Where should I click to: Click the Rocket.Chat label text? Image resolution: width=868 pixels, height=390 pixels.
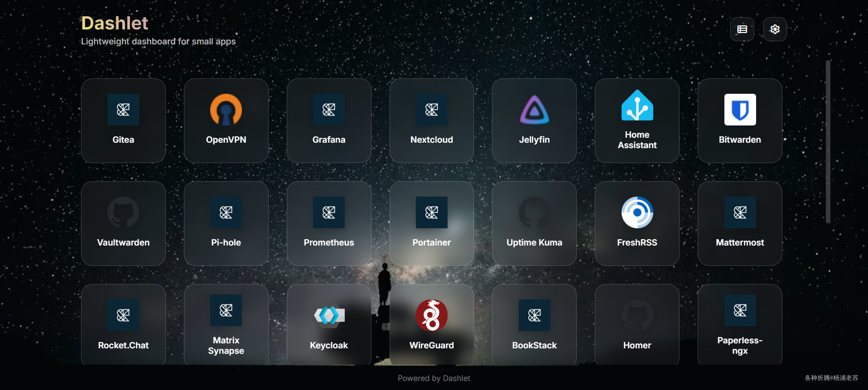123,345
